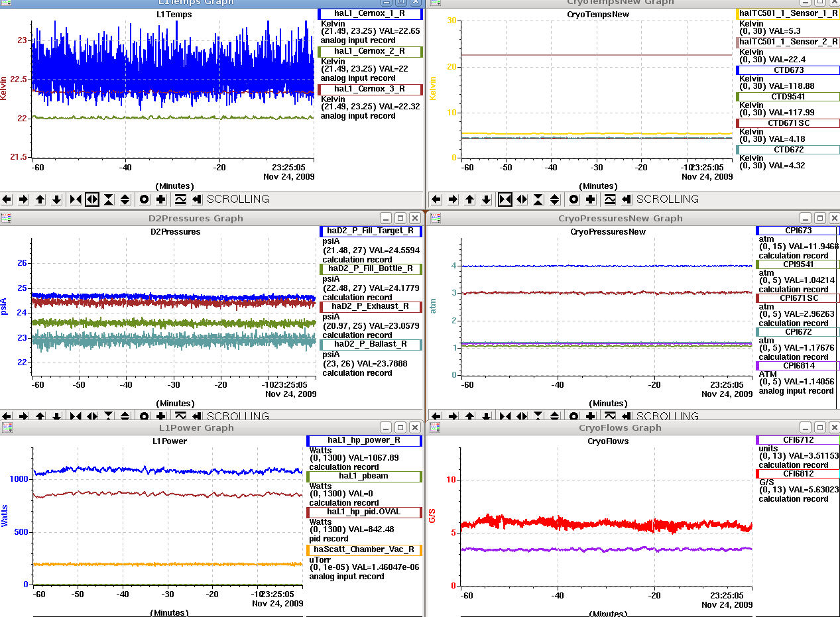This screenshot has height=617, width=840.
Task: Click SCROLLING label in CryoTempsNew toolbar
Action: click(x=668, y=199)
